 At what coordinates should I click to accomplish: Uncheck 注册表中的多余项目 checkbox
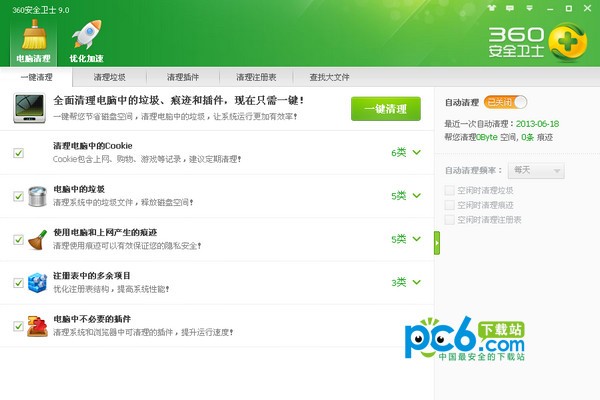(18, 283)
